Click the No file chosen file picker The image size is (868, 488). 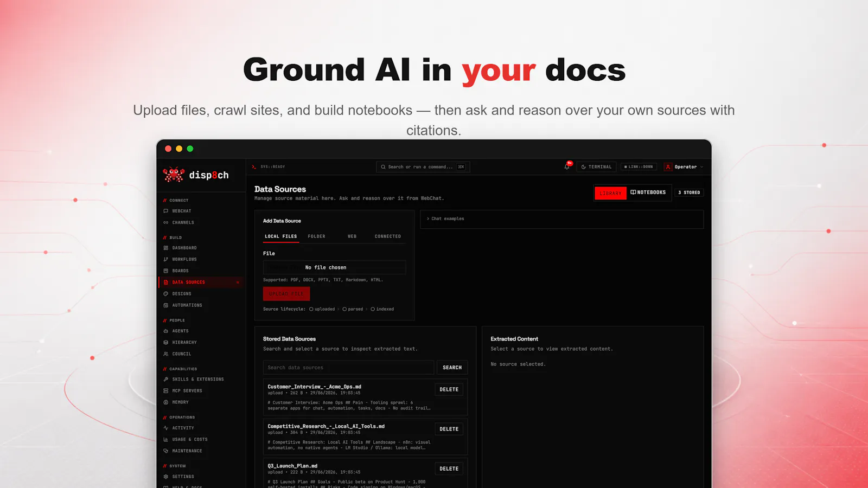click(x=334, y=267)
